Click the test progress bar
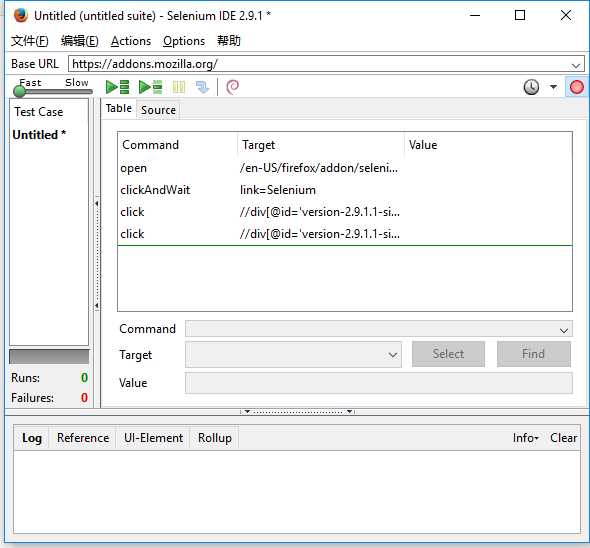Screen dimensions: 590x548 [x=49, y=356]
